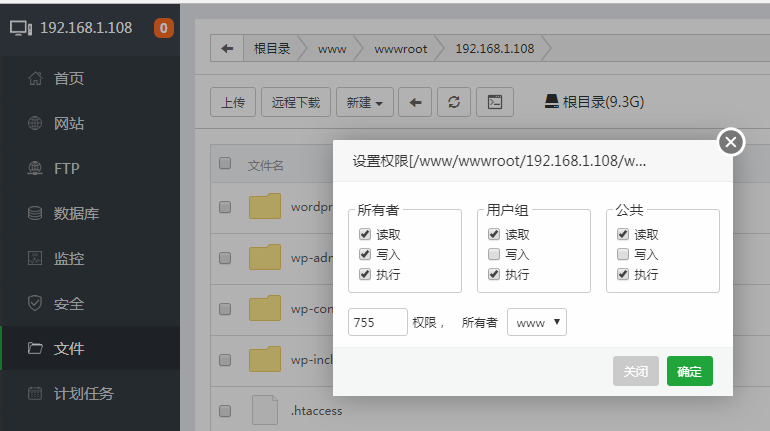The width and height of the screenshot is (770, 431).
Task: Click the .htaccess file name
Action: pyautogui.click(x=317, y=411)
